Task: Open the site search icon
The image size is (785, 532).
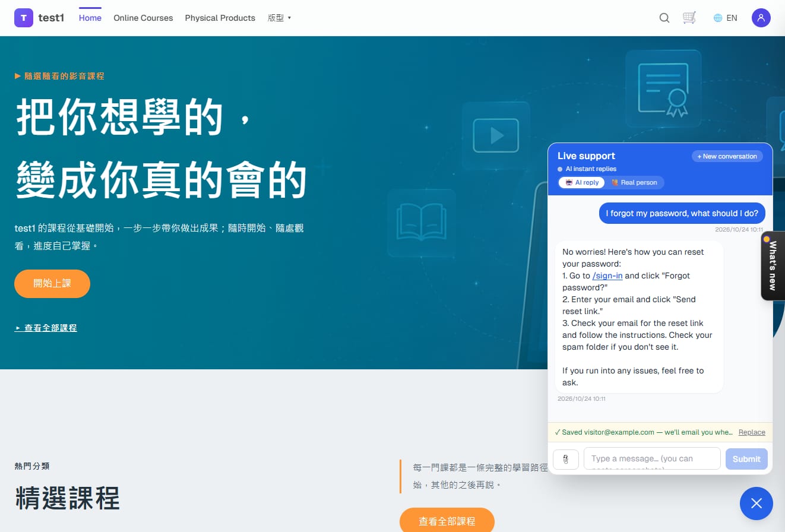Action: (664, 18)
